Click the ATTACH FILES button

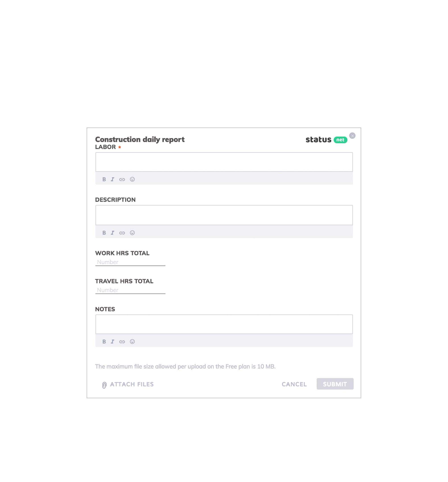click(127, 384)
